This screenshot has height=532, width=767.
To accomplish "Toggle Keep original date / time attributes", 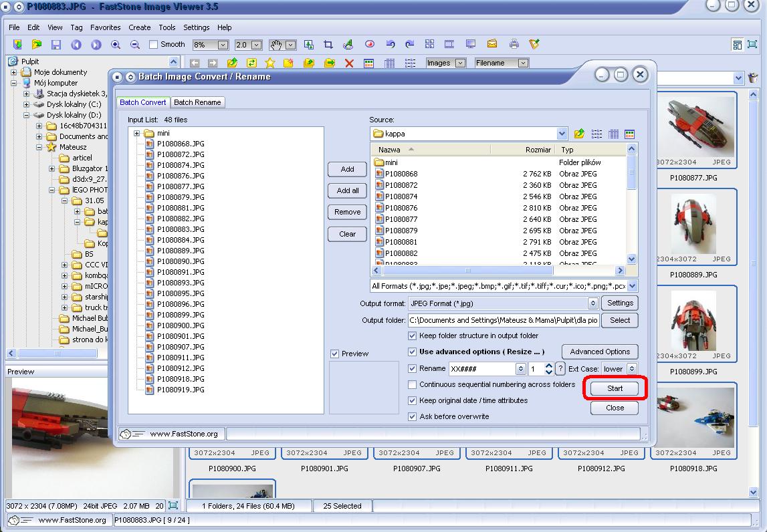I will [x=412, y=400].
